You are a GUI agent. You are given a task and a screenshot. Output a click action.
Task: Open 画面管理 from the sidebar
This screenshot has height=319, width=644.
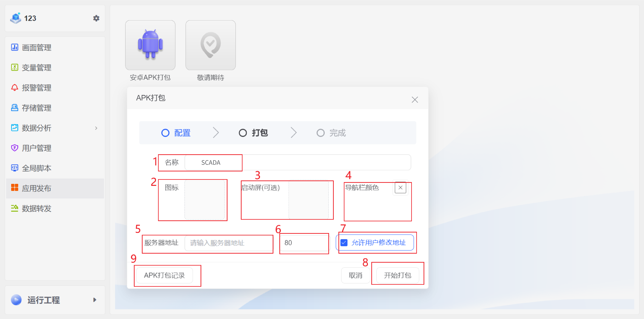click(x=37, y=48)
